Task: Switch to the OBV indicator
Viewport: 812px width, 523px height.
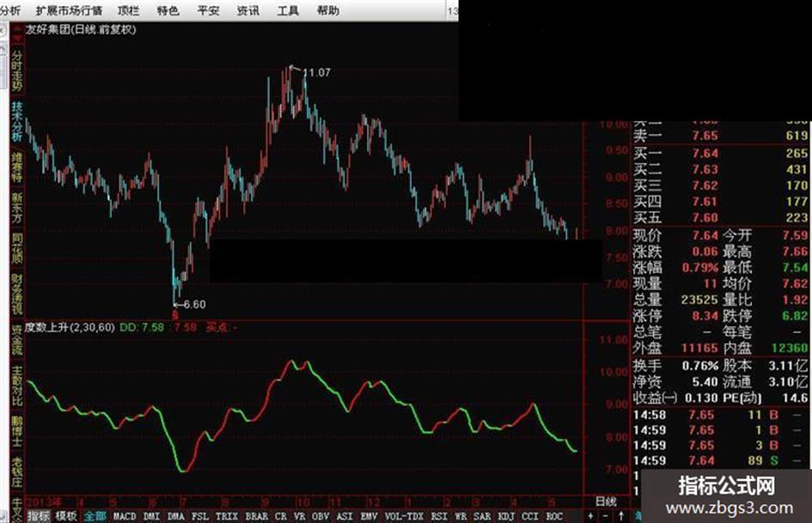Action: pos(321,516)
